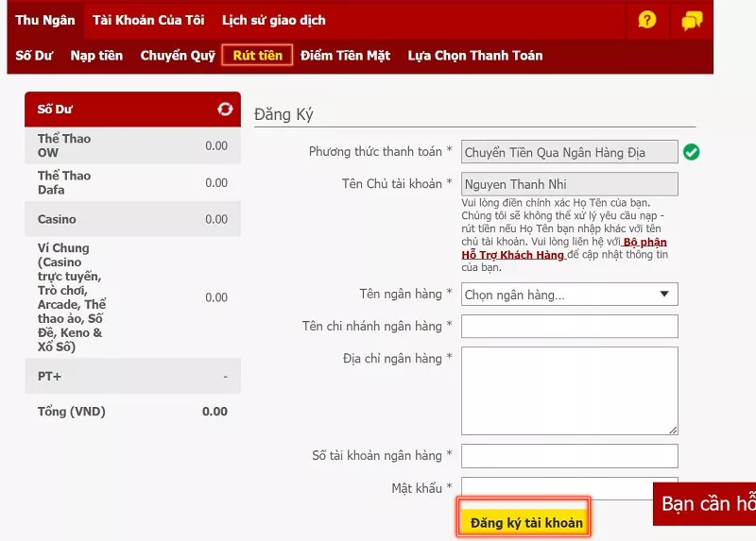Click the yellow help question mark icon
The height and width of the screenshot is (541, 756).
click(x=647, y=20)
